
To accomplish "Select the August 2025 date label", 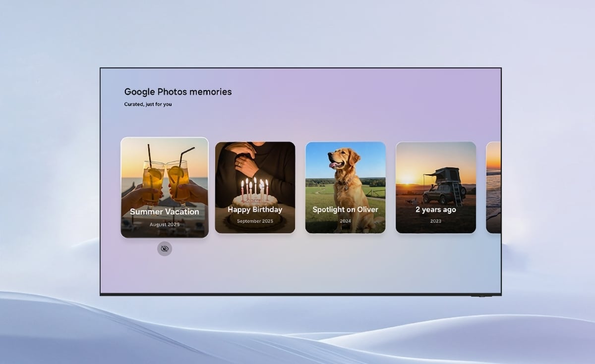I will coord(164,223).
